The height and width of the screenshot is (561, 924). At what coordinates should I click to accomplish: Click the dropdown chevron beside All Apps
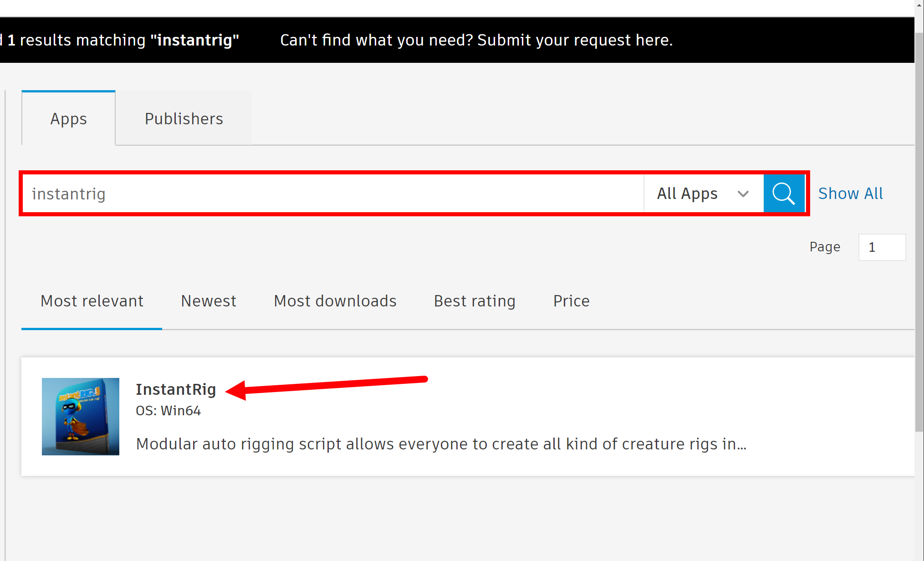point(743,194)
